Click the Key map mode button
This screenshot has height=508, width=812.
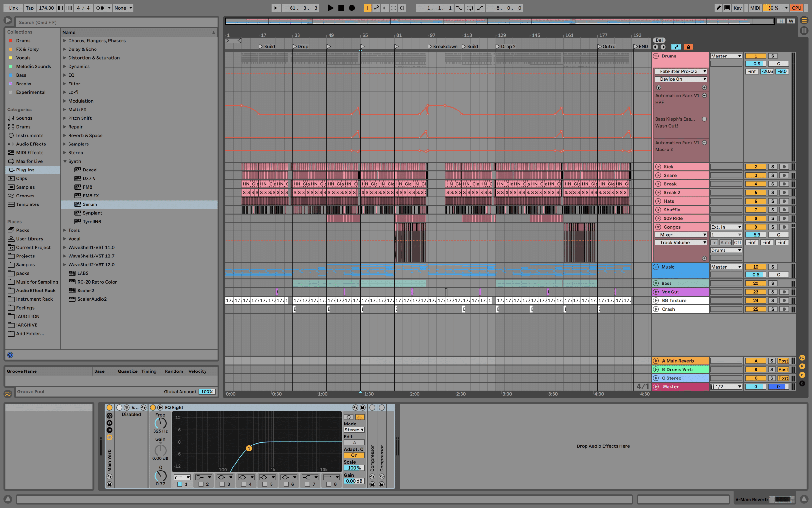click(x=737, y=8)
